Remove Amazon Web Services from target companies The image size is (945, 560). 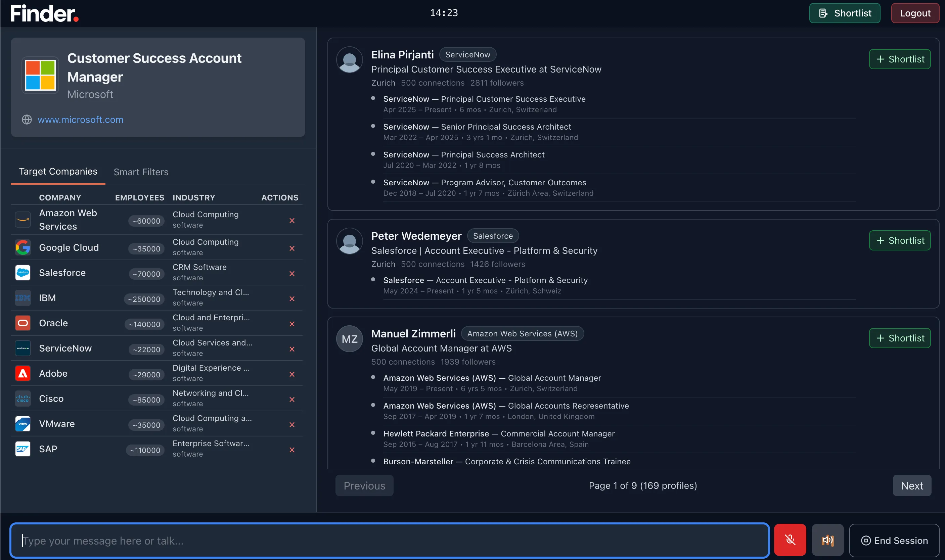(292, 221)
